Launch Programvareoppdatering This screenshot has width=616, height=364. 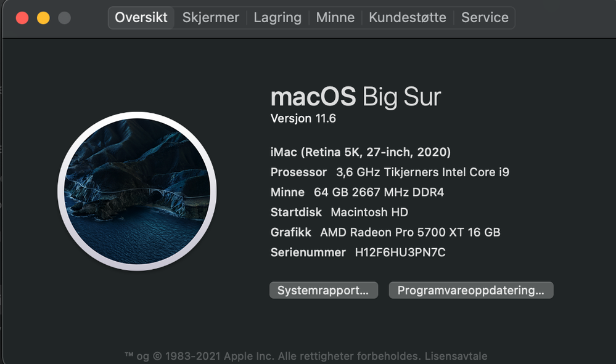pyautogui.click(x=470, y=290)
